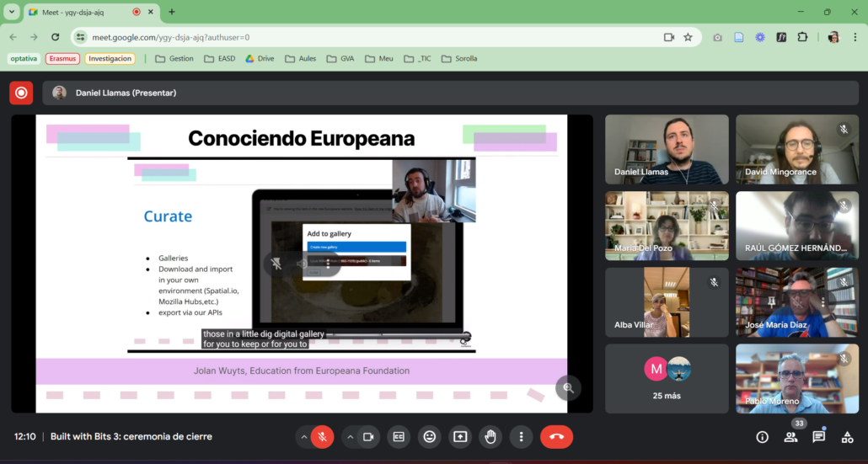Viewport: 868px width, 464px height.
Task: Open the emoji reactions button
Action: [x=430, y=437]
